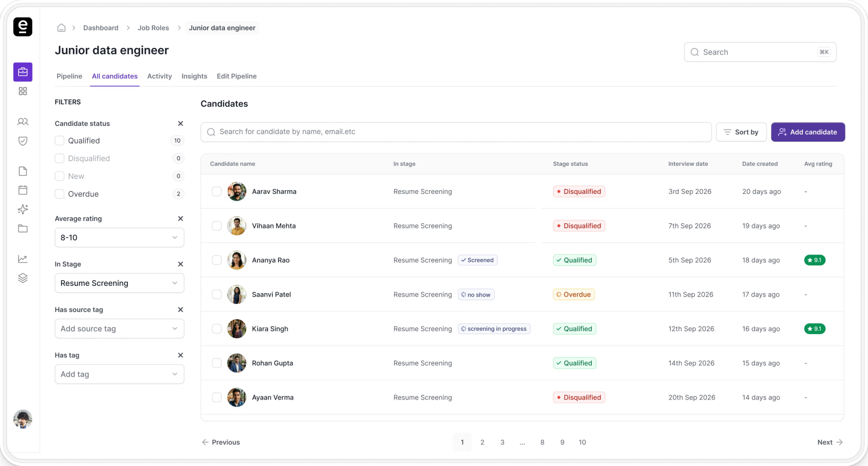The width and height of the screenshot is (868, 466).
Task: Click Ayaan Verma's Disqualified status badge
Action: [x=579, y=397]
